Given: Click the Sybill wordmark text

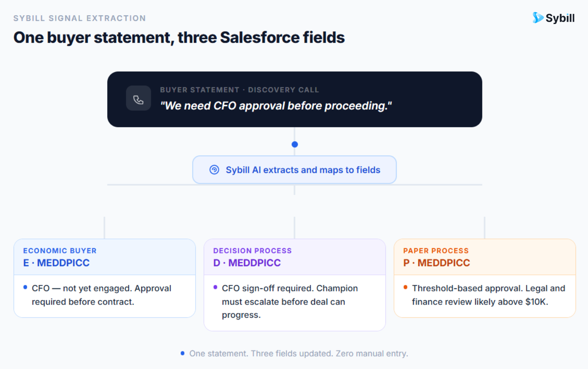Looking at the screenshot, I should pos(560,18).
